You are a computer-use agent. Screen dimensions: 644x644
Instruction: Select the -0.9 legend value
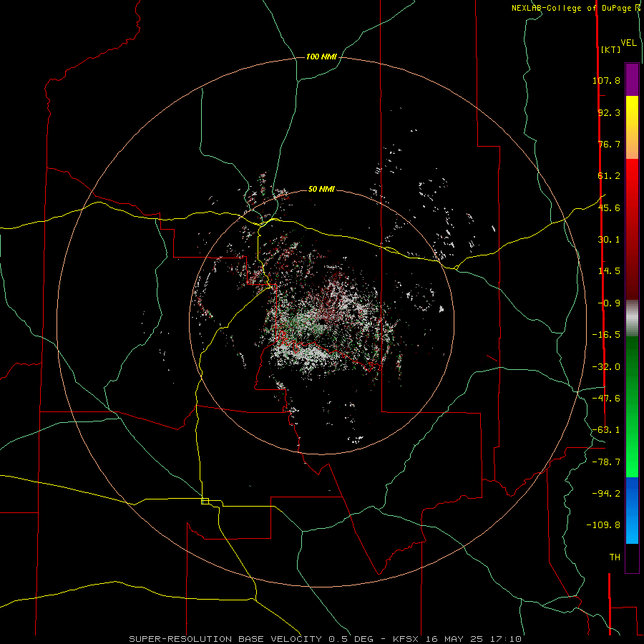pos(609,303)
